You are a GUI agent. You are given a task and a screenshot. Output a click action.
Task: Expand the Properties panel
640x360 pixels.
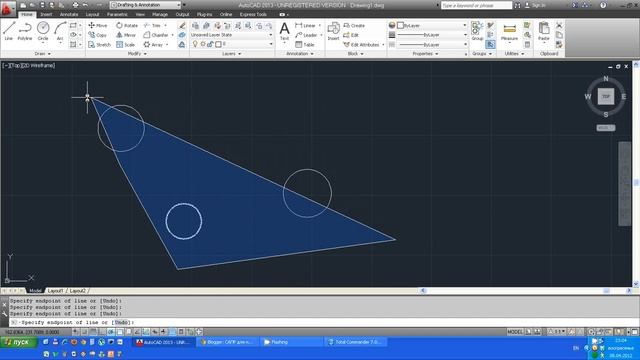426,53
